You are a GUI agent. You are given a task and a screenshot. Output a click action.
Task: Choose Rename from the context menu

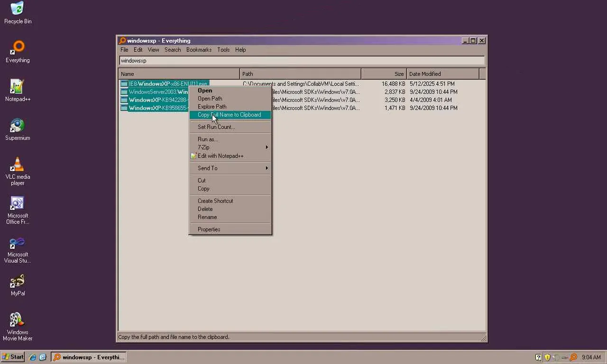click(x=230, y=217)
